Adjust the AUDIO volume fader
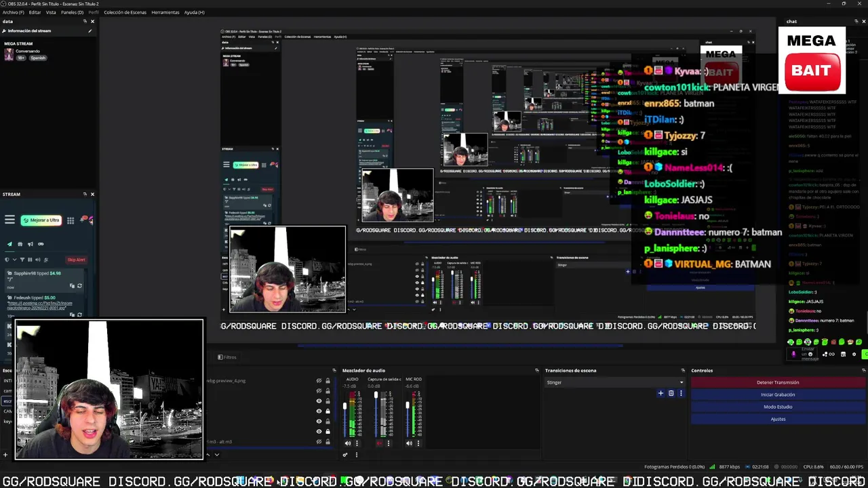Viewport: 868px width, 488px height. click(x=344, y=406)
